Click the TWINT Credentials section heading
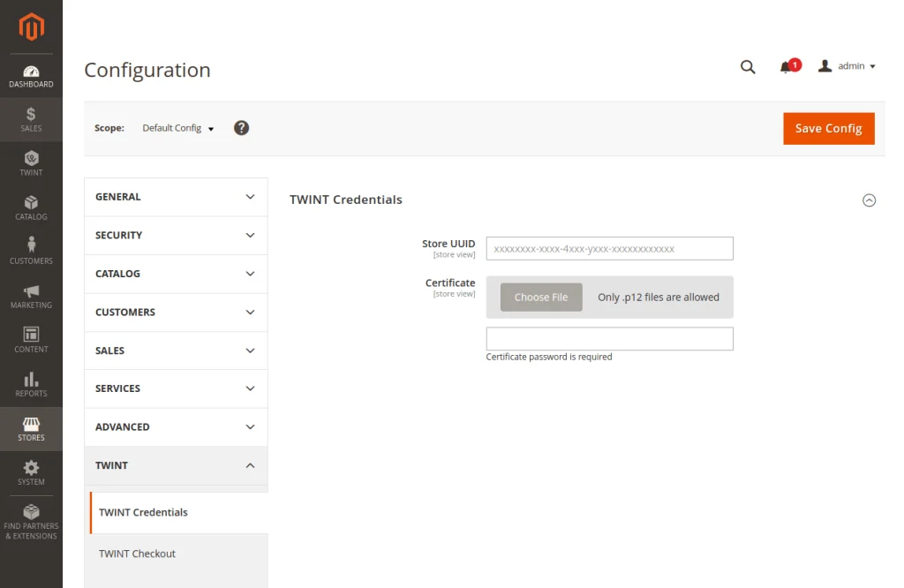 [x=346, y=200]
